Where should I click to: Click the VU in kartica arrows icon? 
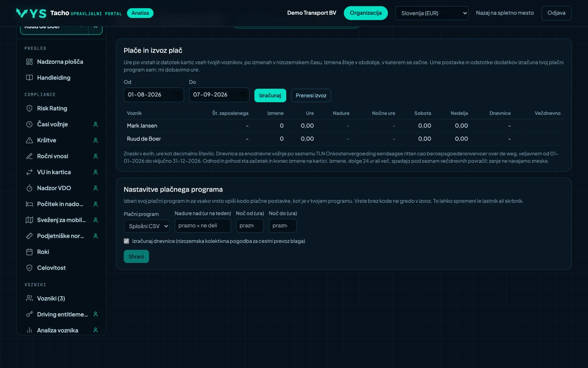[x=29, y=172]
